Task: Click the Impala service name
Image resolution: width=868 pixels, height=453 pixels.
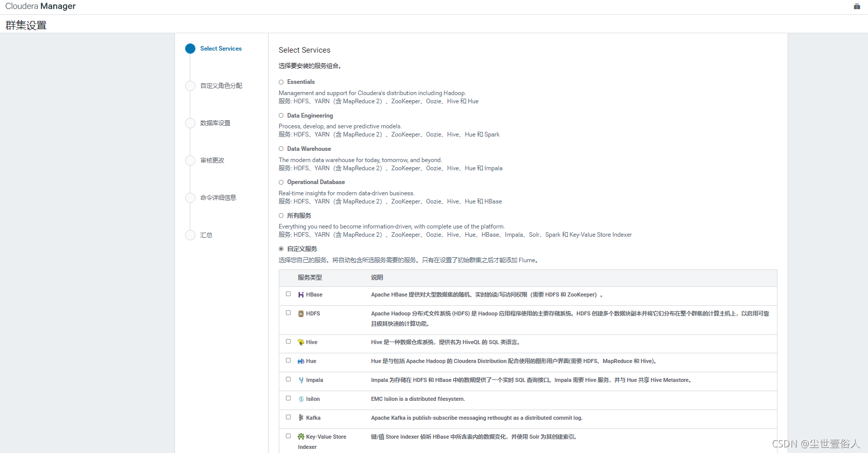Action: (x=315, y=380)
